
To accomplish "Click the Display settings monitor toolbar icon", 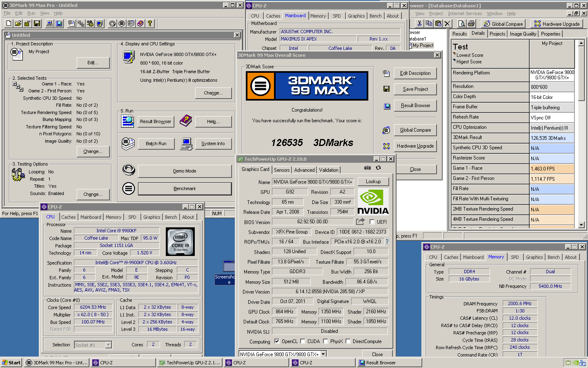I will point(100,23).
